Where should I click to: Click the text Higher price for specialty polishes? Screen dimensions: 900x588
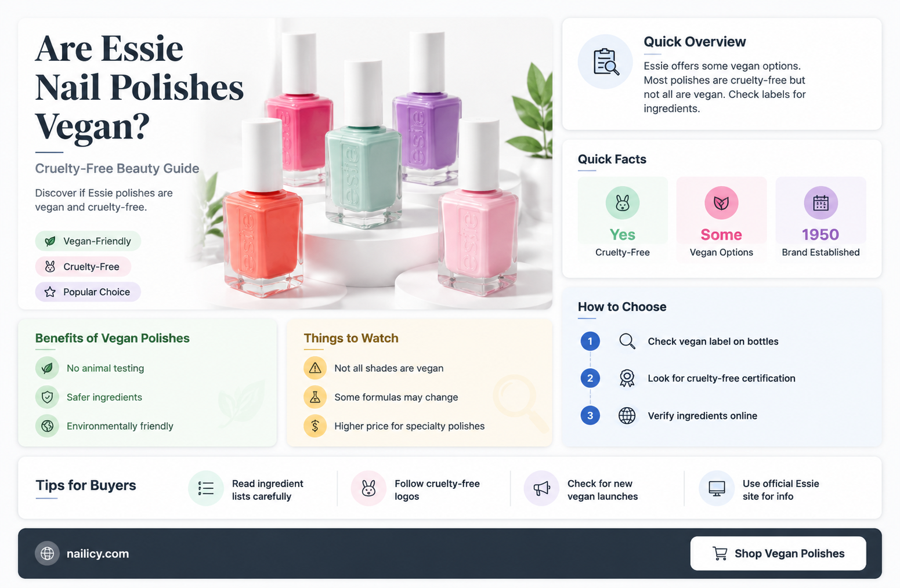[409, 426]
